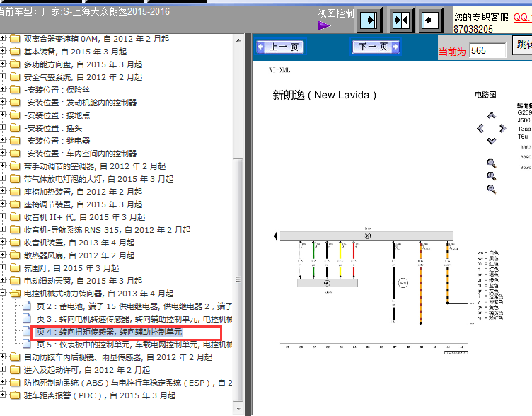Click the view control center-split panel icon
532x416 pixels.
[400, 21]
